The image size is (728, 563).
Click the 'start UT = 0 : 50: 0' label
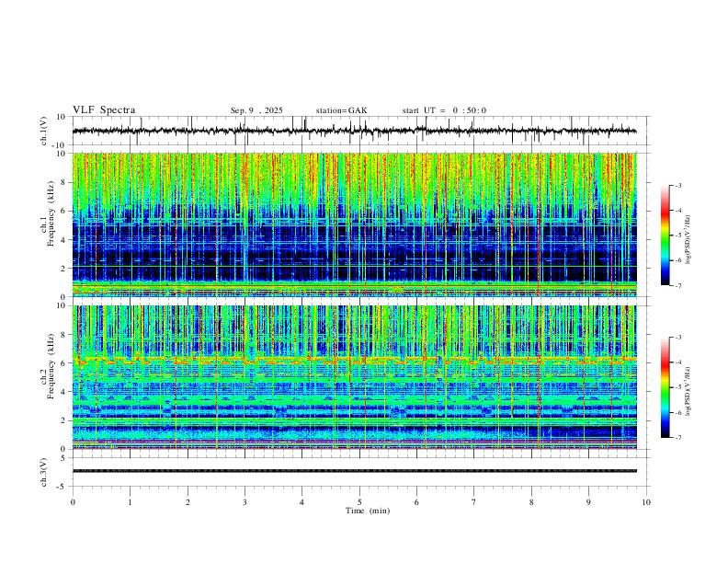[x=444, y=110]
